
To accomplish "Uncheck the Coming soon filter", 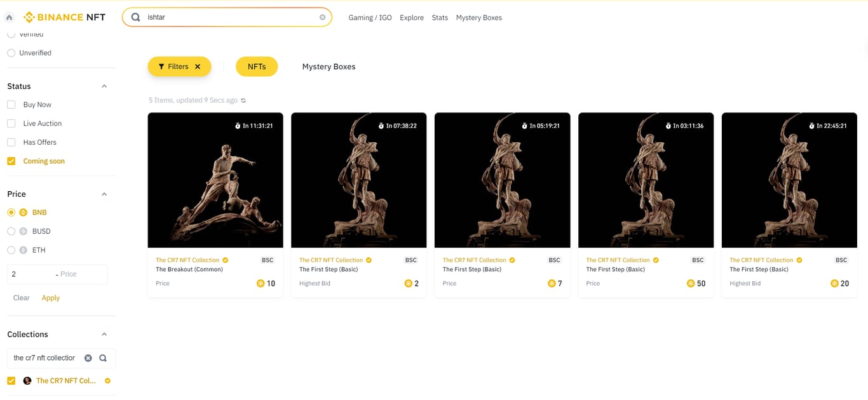I will coord(11,161).
